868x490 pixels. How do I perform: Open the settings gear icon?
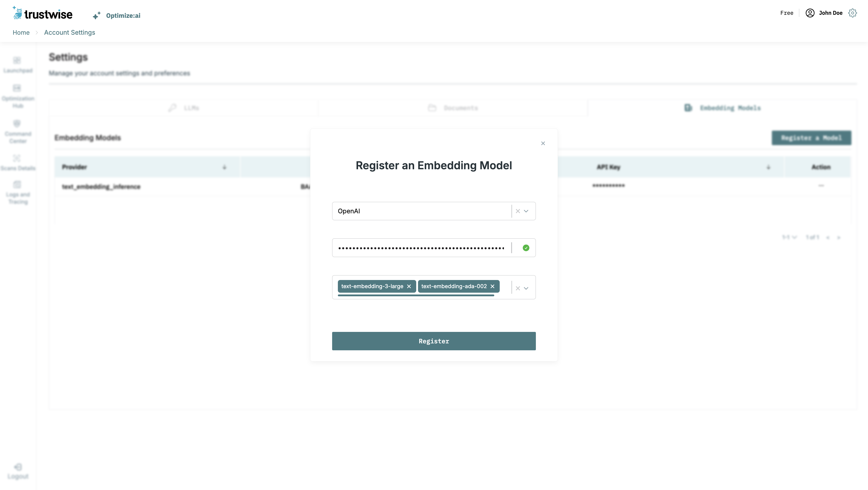click(x=853, y=13)
